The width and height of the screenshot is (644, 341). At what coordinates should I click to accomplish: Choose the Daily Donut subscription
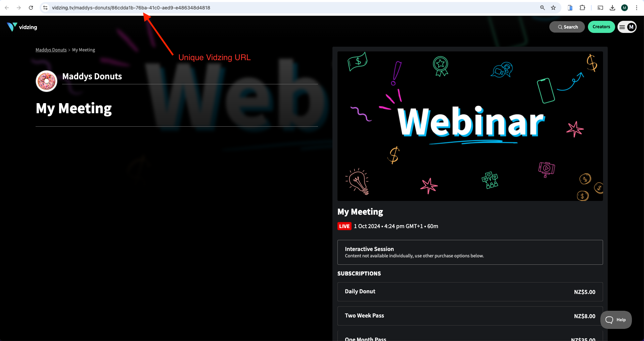(x=470, y=292)
